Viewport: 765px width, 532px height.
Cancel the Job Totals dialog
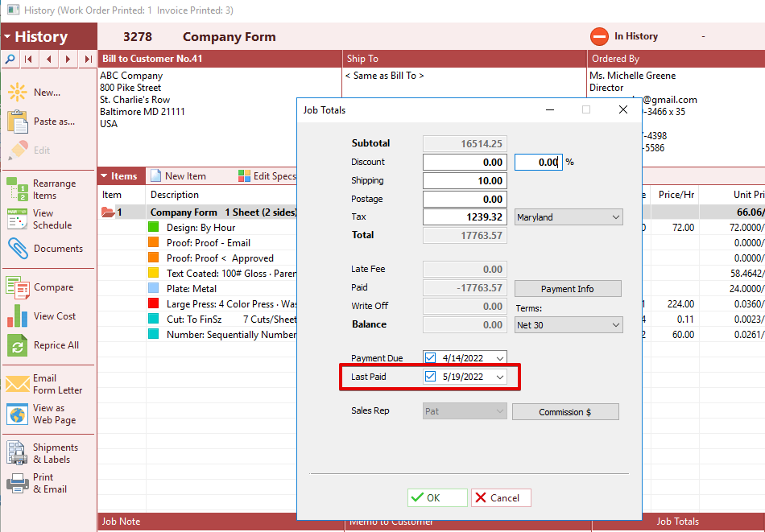click(501, 498)
